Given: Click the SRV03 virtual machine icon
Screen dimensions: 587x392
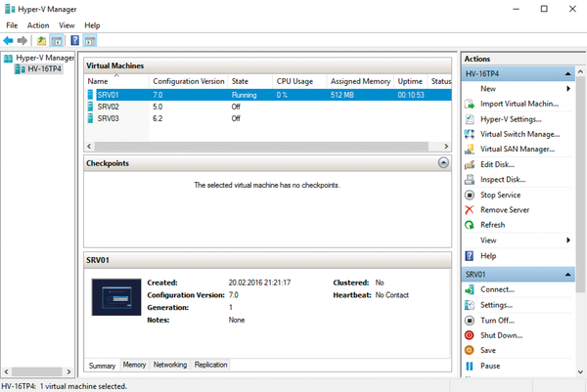Looking at the screenshot, I should tap(90, 118).
